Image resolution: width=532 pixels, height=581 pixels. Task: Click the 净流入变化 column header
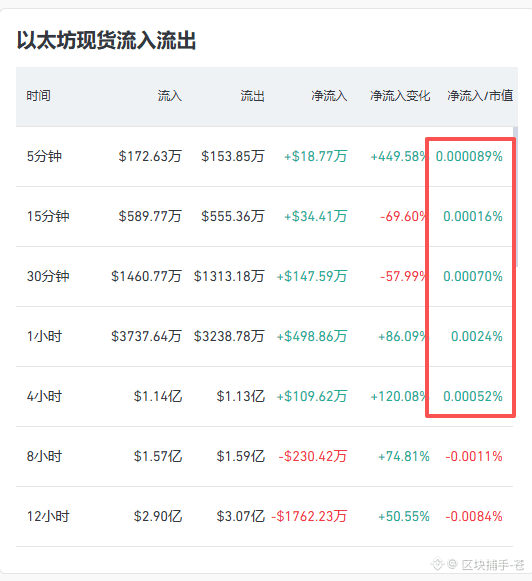click(x=400, y=96)
